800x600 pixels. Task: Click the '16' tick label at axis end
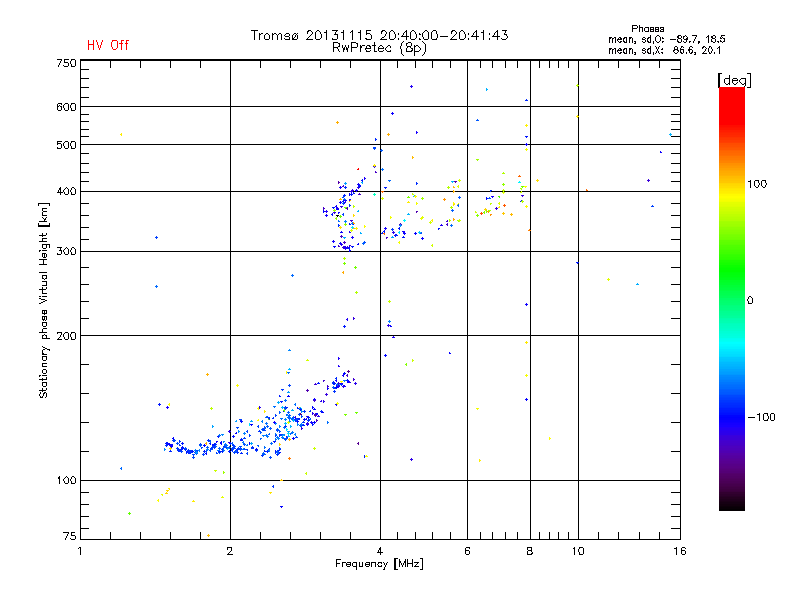click(x=680, y=551)
